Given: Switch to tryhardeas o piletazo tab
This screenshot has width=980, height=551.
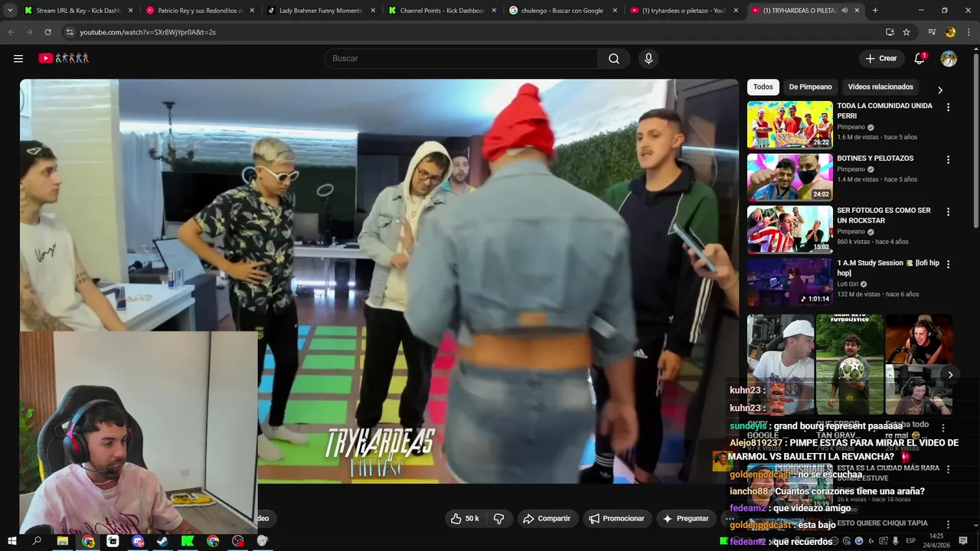Looking at the screenshot, I should 684,11.
